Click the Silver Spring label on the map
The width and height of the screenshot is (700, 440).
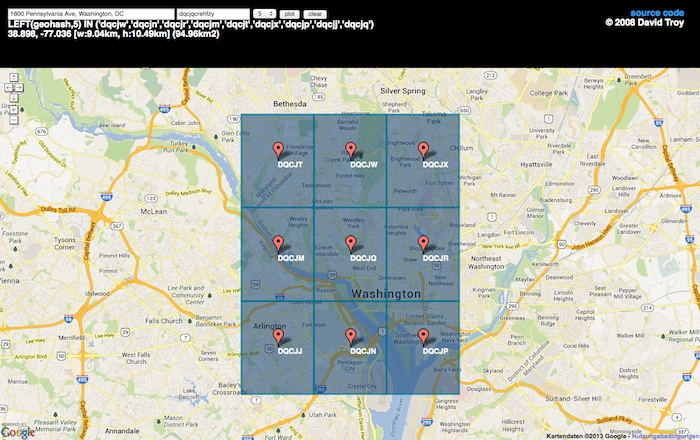(x=403, y=91)
